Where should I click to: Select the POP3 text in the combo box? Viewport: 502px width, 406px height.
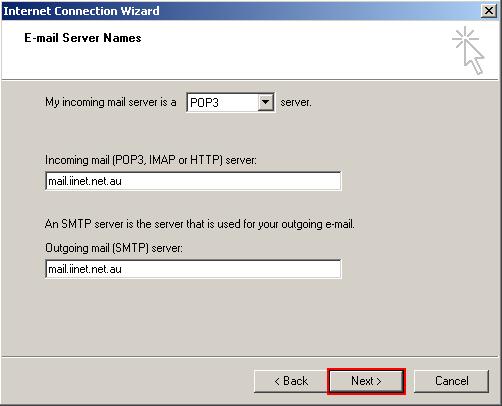click(x=204, y=102)
